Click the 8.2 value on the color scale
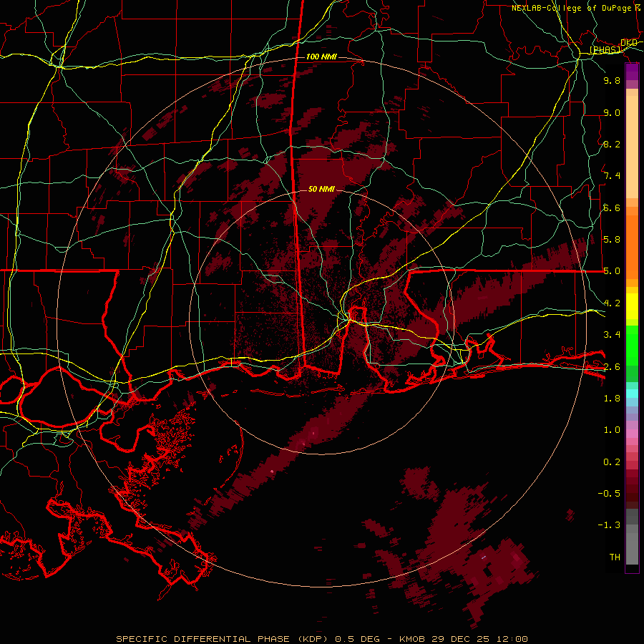Image resolution: width=644 pixels, height=644 pixels. point(612,144)
